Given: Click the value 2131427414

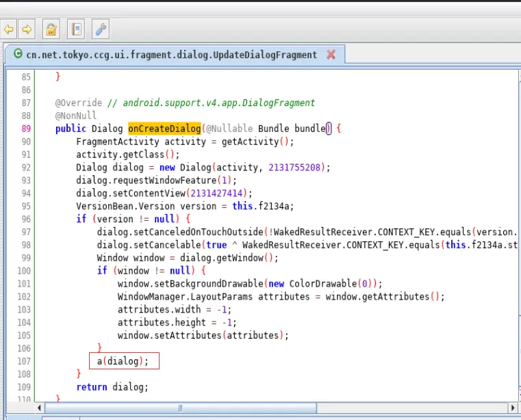Looking at the screenshot, I should pos(216,193).
